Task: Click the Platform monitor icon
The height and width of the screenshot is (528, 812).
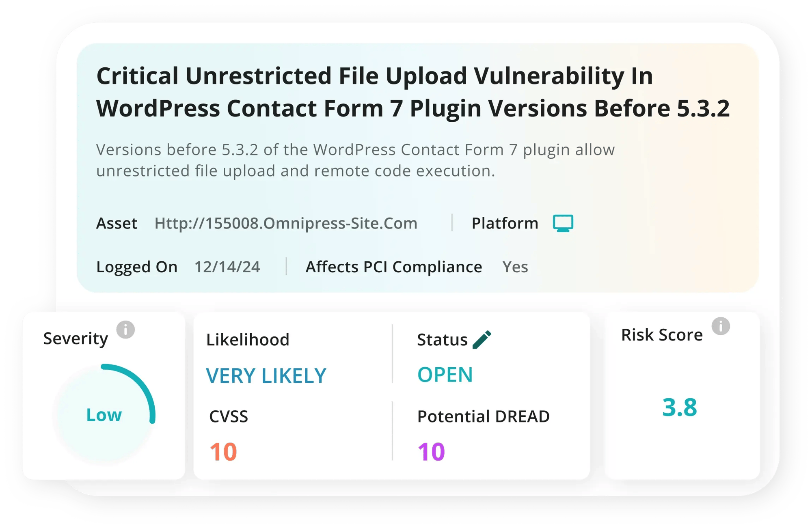Action: coord(563,223)
